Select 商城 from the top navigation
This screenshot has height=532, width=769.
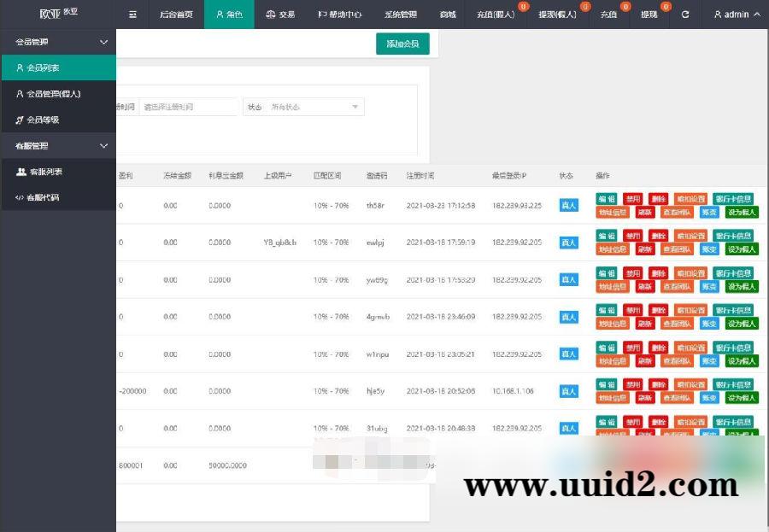pos(447,15)
